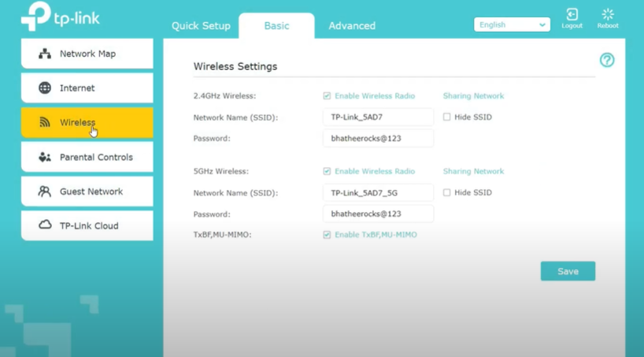
Task: Click the Reboot icon
Action: point(608,15)
